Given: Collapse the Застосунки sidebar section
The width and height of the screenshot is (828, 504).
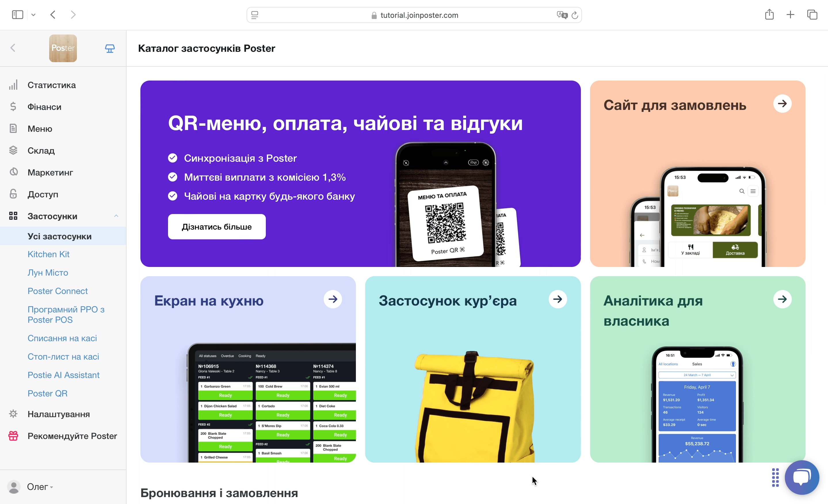Looking at the screenshot, I should 116,216.
